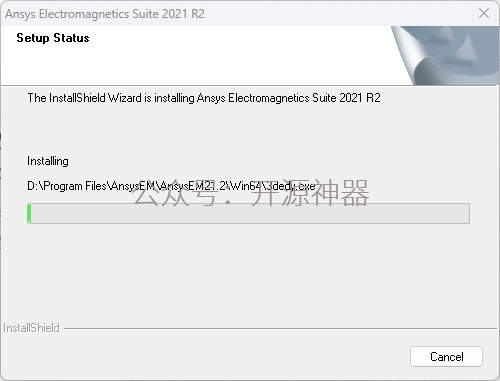
Task: Click the green filled progress segment
Action: [29, 213]
